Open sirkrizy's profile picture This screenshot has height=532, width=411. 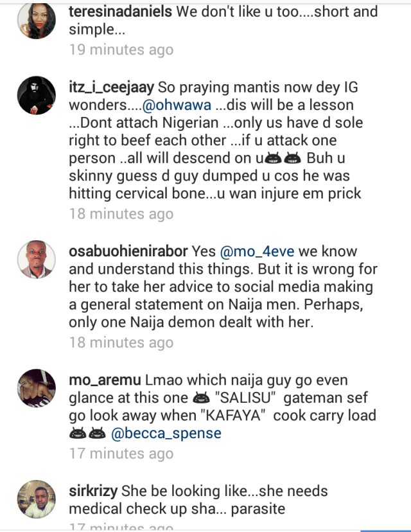click(36, 499)
